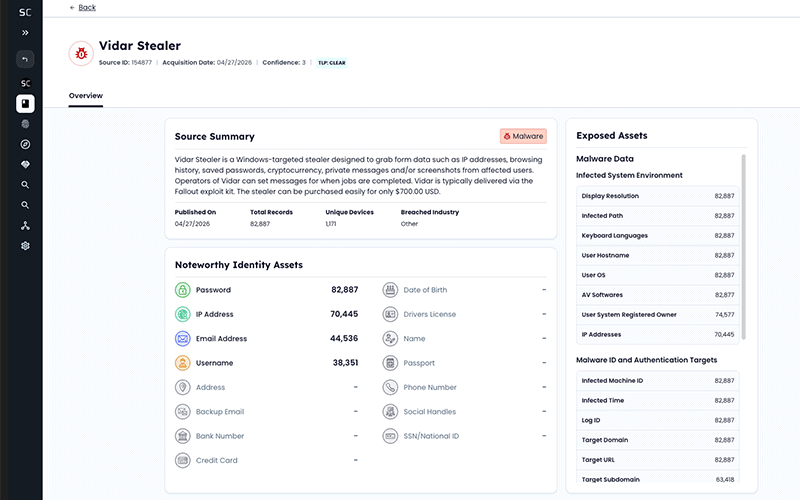Click the SC logo at the sidebar top
The width and height of the screenshot is (800, 500).
tap(25, 12)
